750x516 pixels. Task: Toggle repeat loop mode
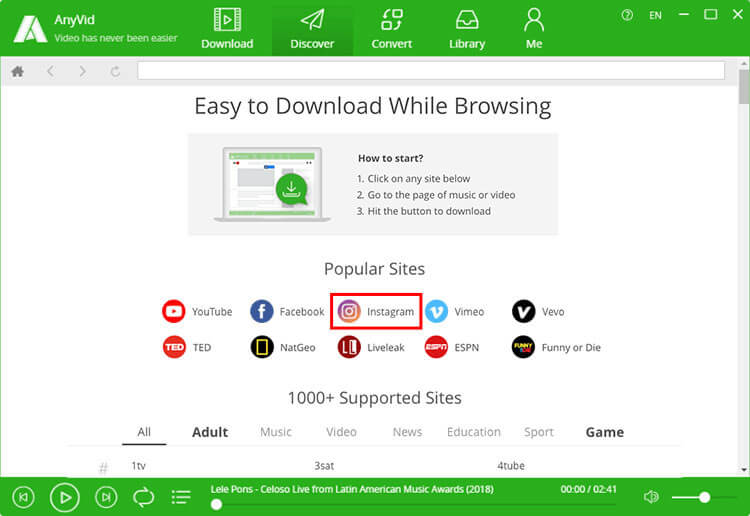[x=143, y=497]
